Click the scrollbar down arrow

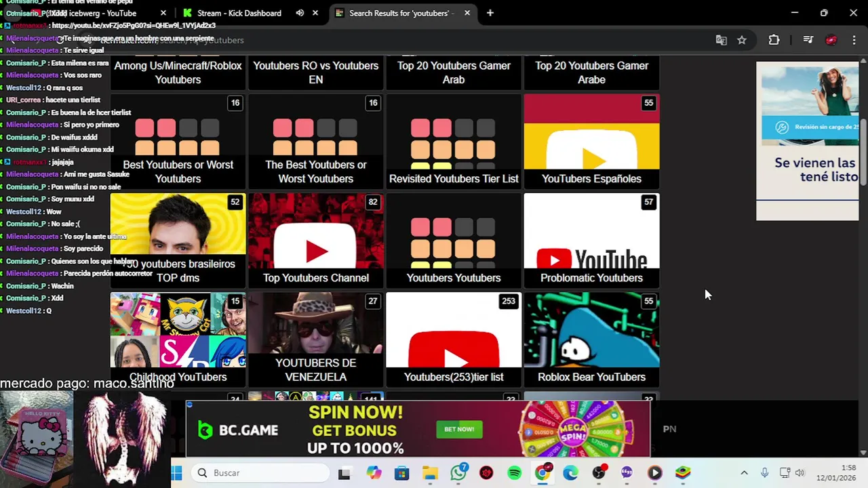pos(863,452)
